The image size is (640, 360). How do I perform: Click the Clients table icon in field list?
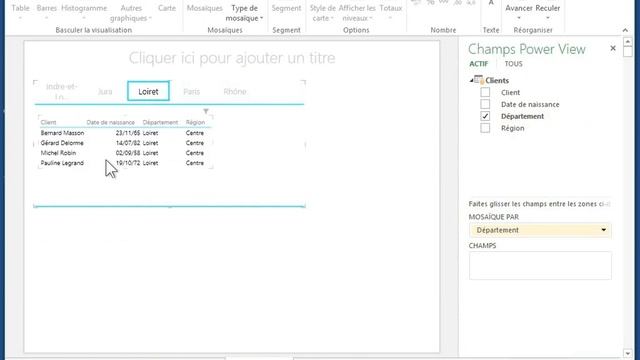point(479,80)
